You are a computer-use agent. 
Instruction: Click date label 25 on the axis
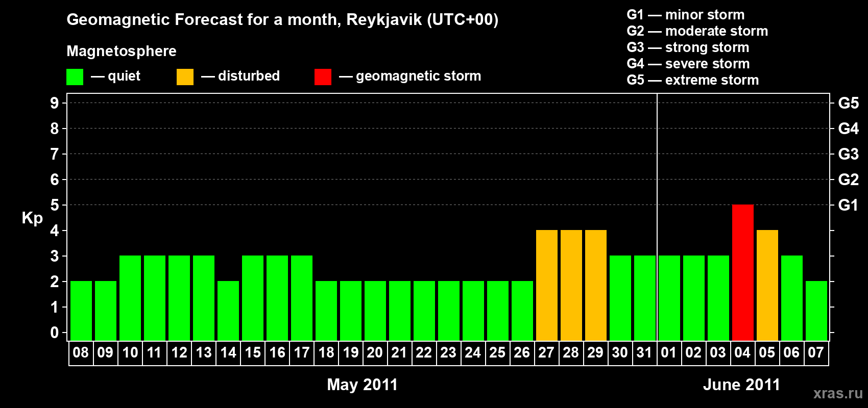coord(497,352)
